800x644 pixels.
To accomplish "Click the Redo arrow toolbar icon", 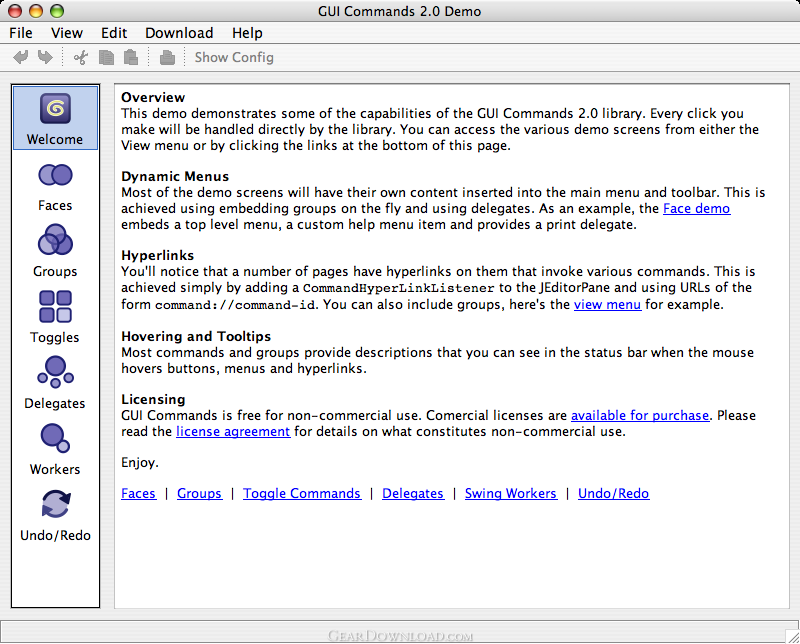I will tap(45, 57).
